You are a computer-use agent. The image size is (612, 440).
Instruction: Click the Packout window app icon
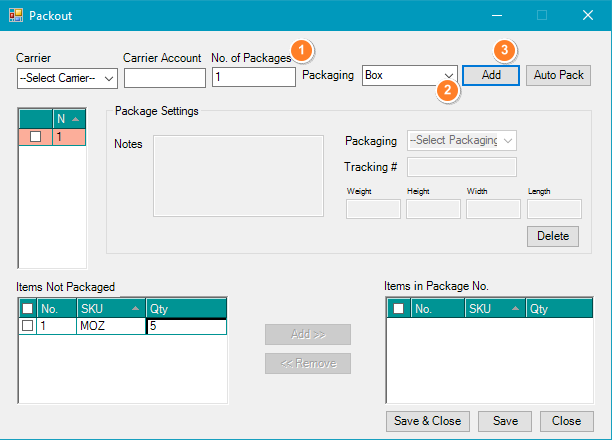[x=15, y=15]
